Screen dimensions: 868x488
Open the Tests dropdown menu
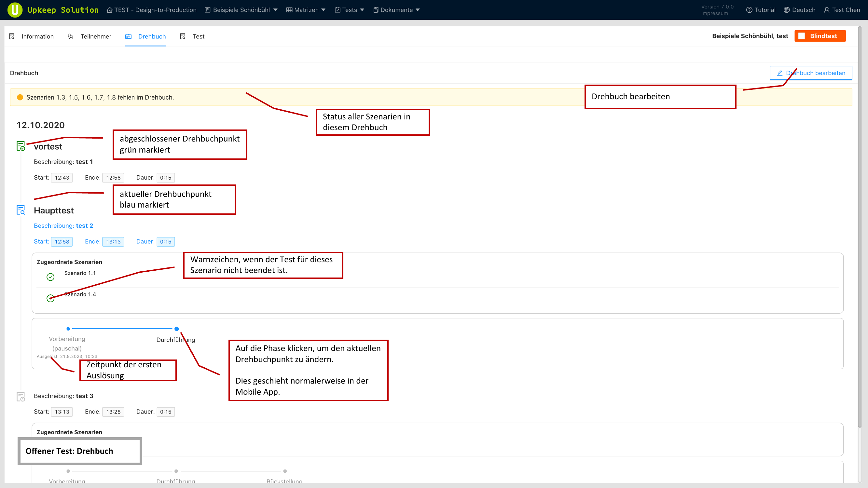(349, 10)
